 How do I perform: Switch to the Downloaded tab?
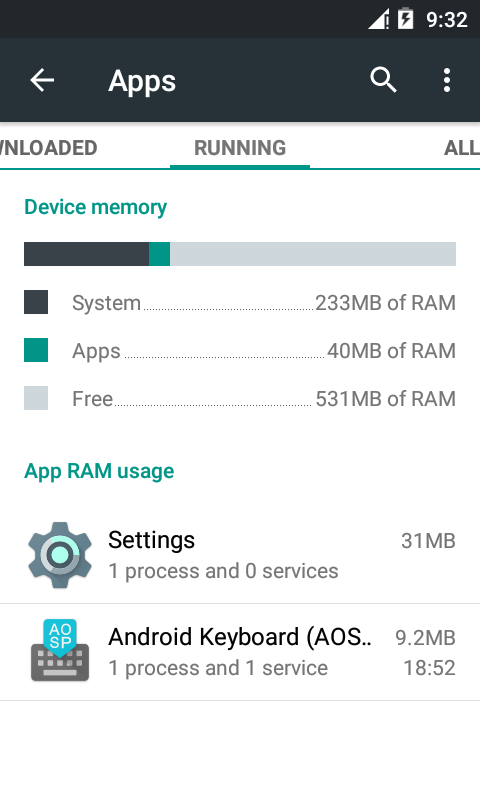(x=48, y=148)
